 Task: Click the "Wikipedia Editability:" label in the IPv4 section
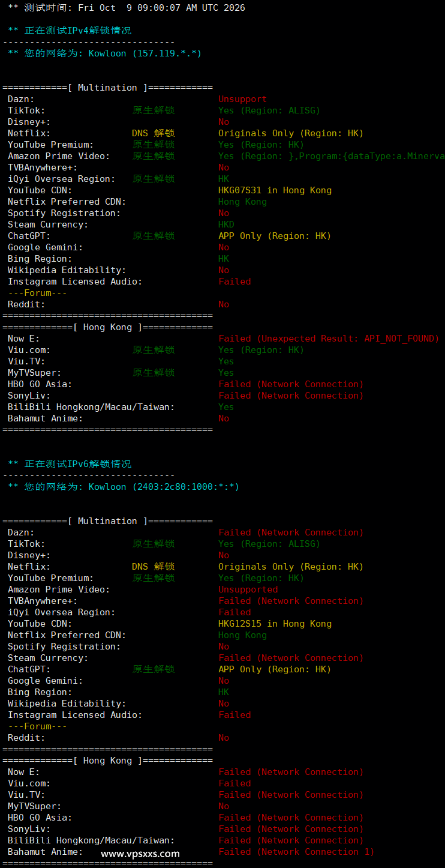(67, 270)
